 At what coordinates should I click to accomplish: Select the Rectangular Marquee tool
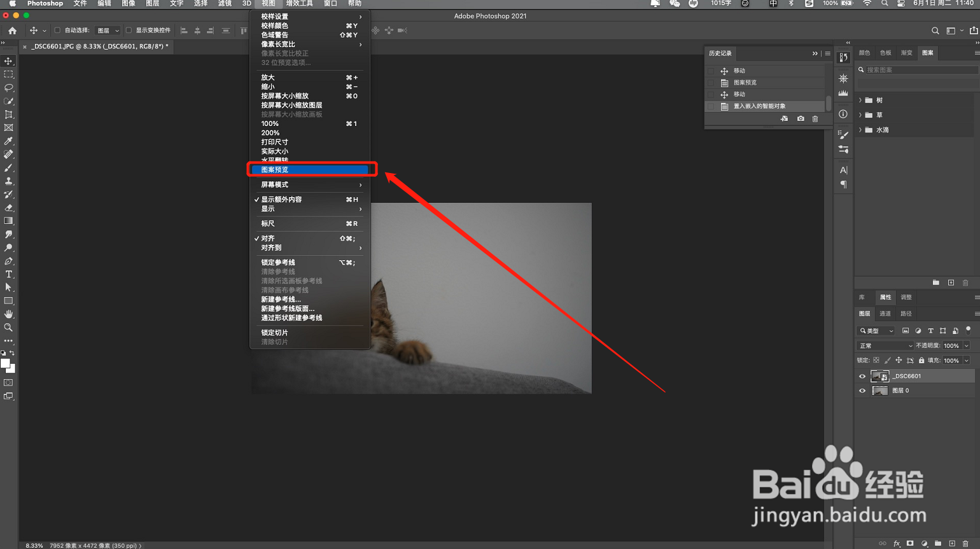pyautogui.click(x=8, y=74)
